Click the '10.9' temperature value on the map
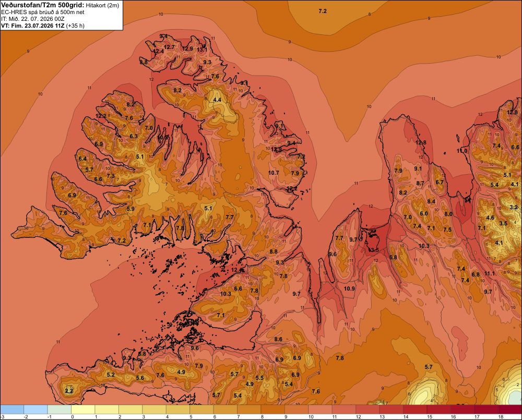The height and width of the screenshot is (420, 522). point(349,289)
